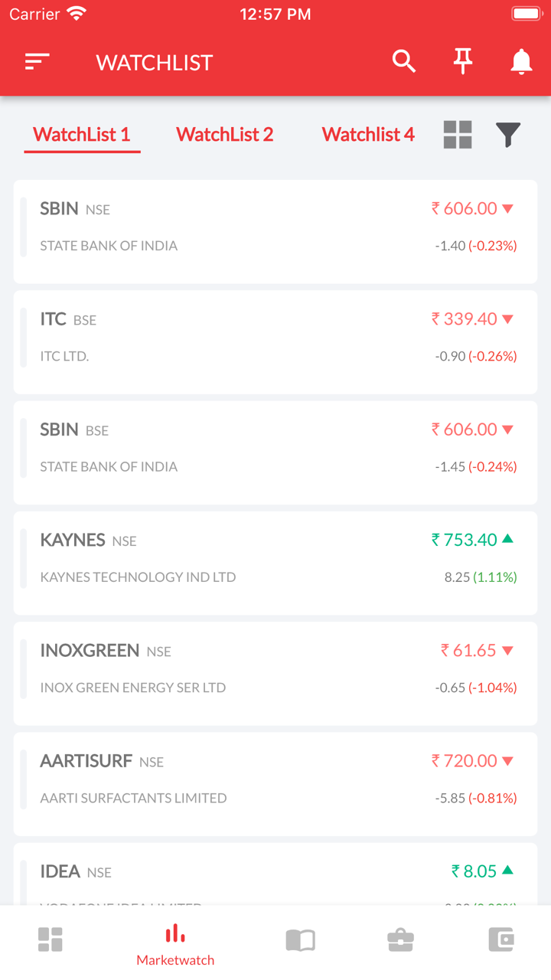Image resolution: width=551 pixels, height=980 pixels.
Task: Open the book icon in bottom bar
Action: 300,939
